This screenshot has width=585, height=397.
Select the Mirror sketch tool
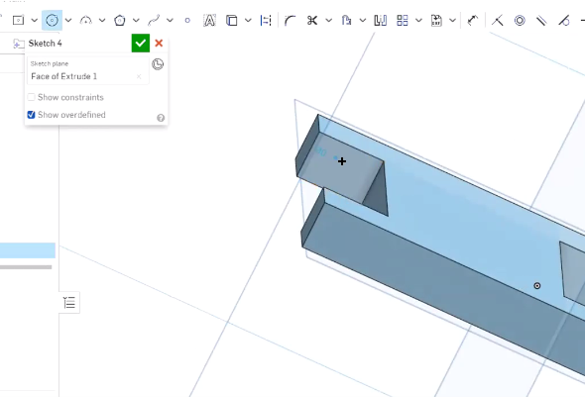380,20
